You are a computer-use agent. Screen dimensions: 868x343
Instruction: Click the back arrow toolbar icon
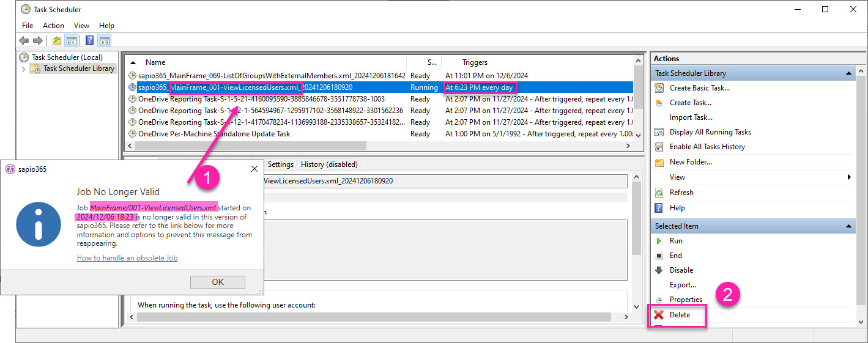[24, 41]
